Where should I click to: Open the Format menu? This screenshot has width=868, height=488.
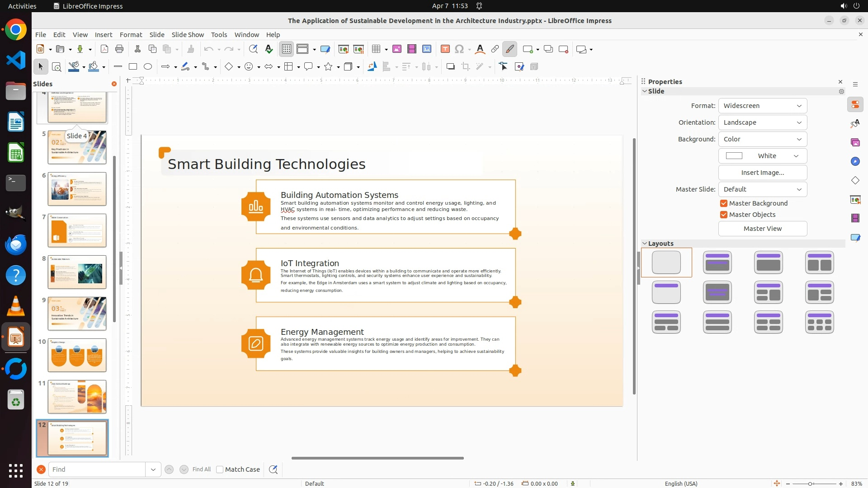tap(131, 35)
